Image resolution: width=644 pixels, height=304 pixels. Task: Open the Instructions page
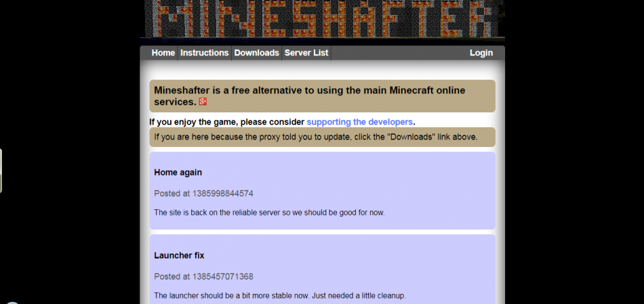204,53
